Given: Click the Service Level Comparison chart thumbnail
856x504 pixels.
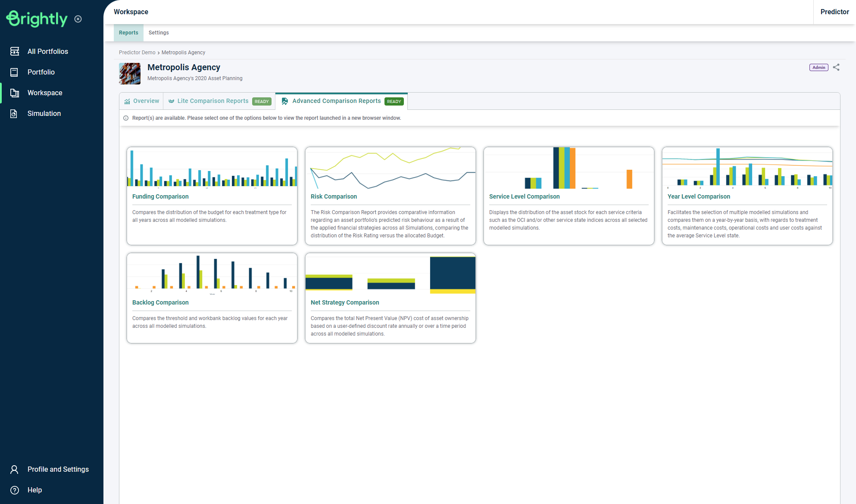Looking at the screenshot, I should pyautogui.click(x=569, y=168).
